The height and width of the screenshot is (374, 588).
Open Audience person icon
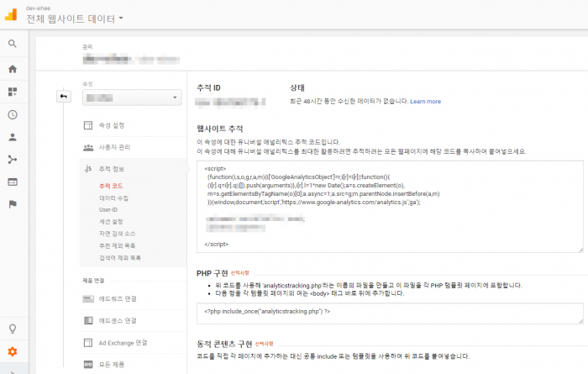click(13, 137)
